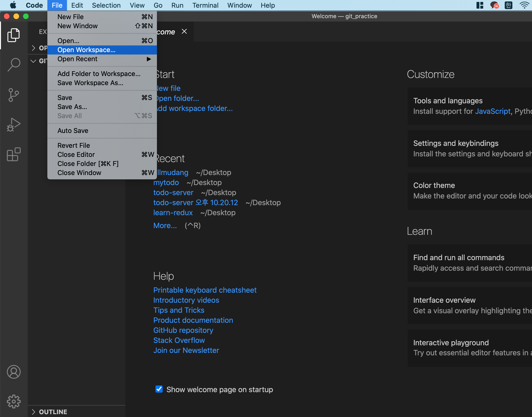Open the Source Control view icon
Image resolution: width=532 pixels, height=417 pixels.
pos(14,95)
